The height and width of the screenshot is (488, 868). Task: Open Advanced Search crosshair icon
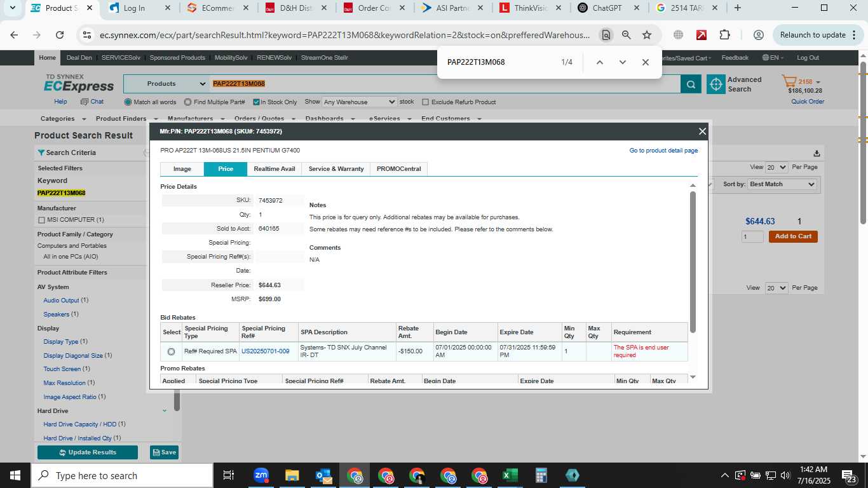pyautogui.click(x=716, y=84)
